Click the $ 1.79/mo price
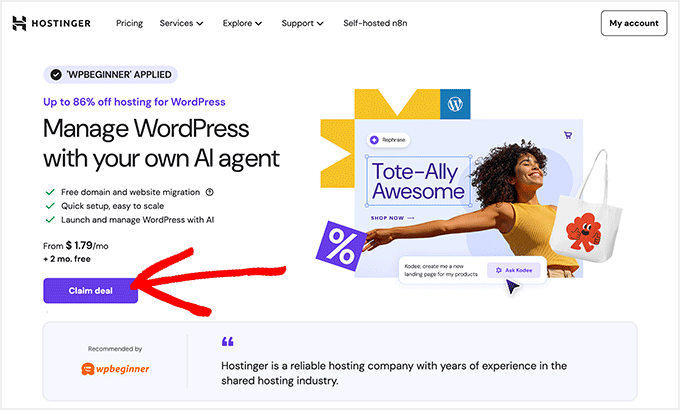The image size is (680, 410). [87, 246]
